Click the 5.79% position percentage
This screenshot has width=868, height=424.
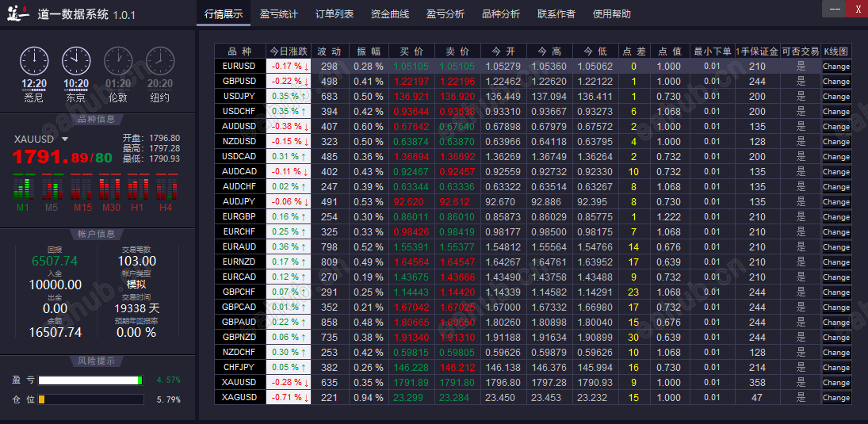coord(168,399)
